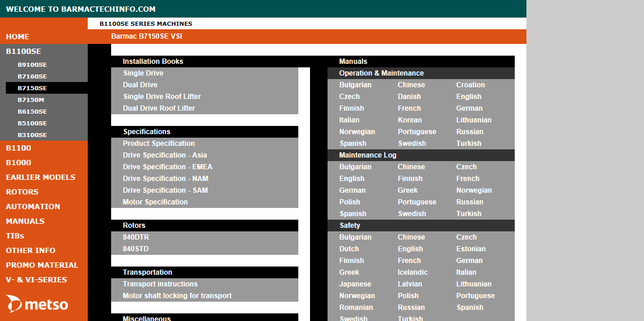644x321 pixels.
Task: Open the OTHER INFO section
Action: tap(30, 250)
